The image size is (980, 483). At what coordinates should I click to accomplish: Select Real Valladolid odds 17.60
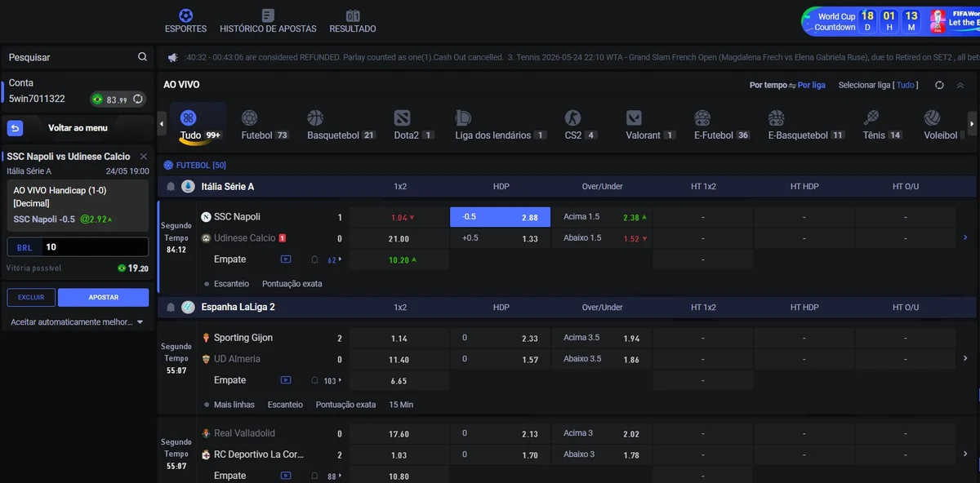(399, 433)
